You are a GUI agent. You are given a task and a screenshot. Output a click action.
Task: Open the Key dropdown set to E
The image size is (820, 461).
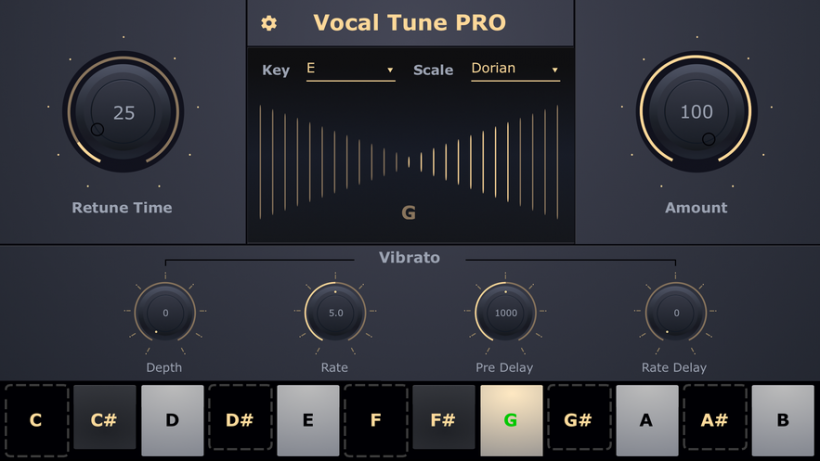click(350, 69)
